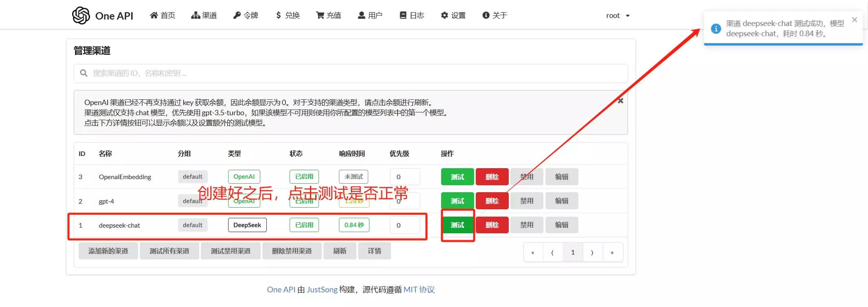
Task: Edit priority field of deepseek-chat row
Action: pyautogui.click(x=405, y=225)
